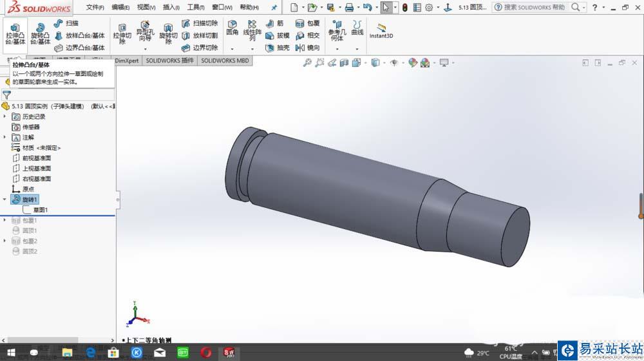This screenshot has height=361, width=644.
Task: Click the Print icon in top toolbar
Action: coord(349,7)
